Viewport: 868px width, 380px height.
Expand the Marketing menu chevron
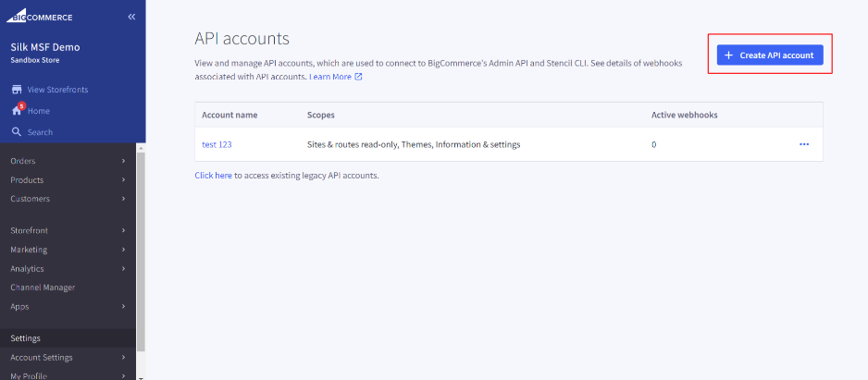pos(123,250)
